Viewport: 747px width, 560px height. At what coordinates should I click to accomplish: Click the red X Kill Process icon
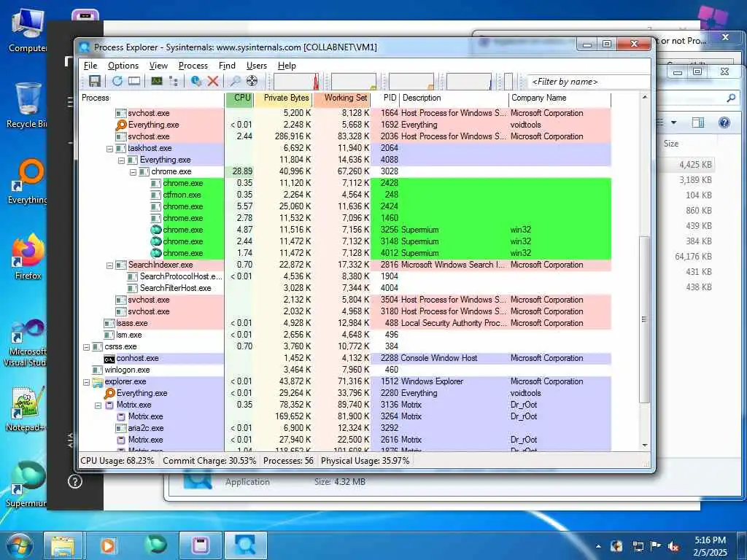point(213,81)
